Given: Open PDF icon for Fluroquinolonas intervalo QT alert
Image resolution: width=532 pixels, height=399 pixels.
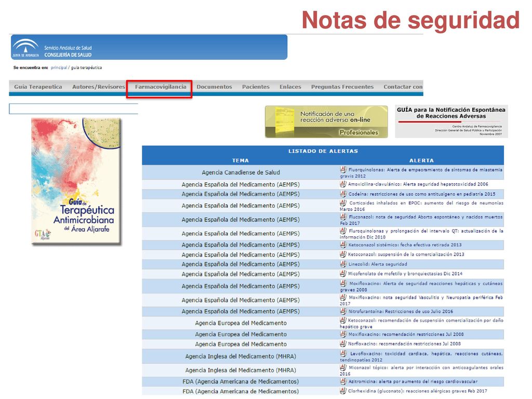Looking at the screenshot, I should pos(343,231).
